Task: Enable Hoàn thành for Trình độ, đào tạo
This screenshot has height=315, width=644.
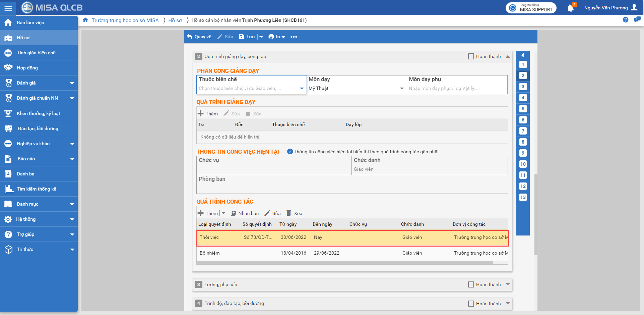Action: click(x=471, y=304)
